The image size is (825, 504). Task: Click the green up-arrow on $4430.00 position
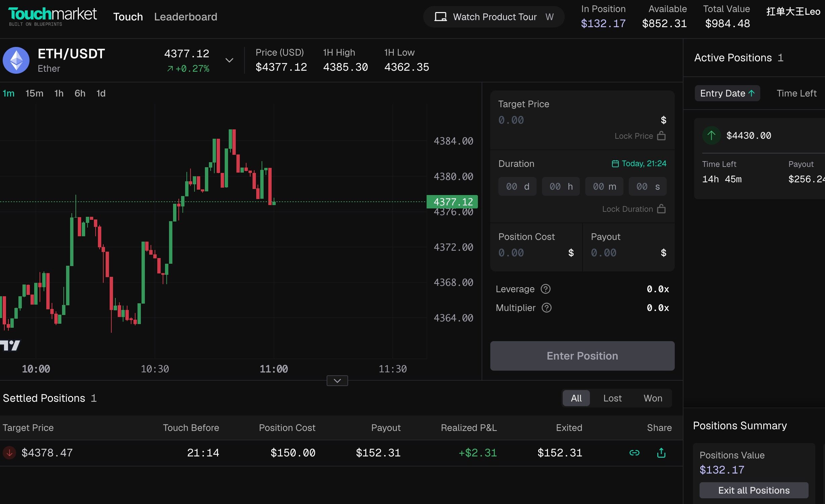click(711, 135)
